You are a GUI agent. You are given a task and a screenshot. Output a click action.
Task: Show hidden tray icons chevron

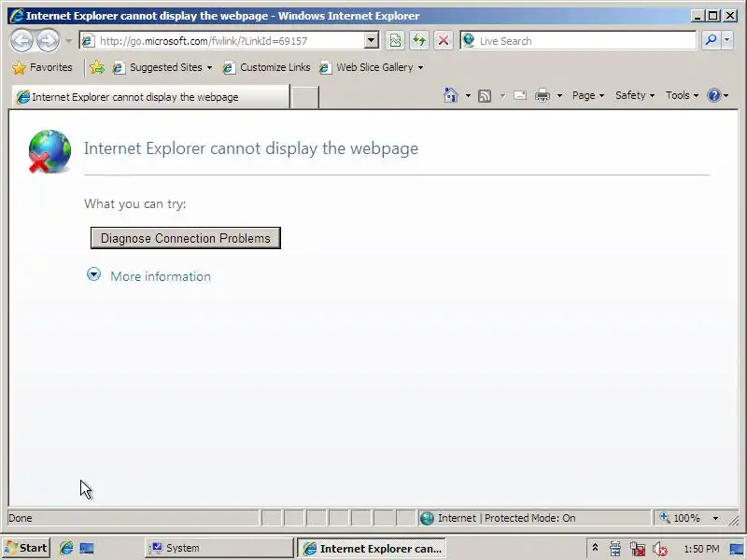(595, 548)
